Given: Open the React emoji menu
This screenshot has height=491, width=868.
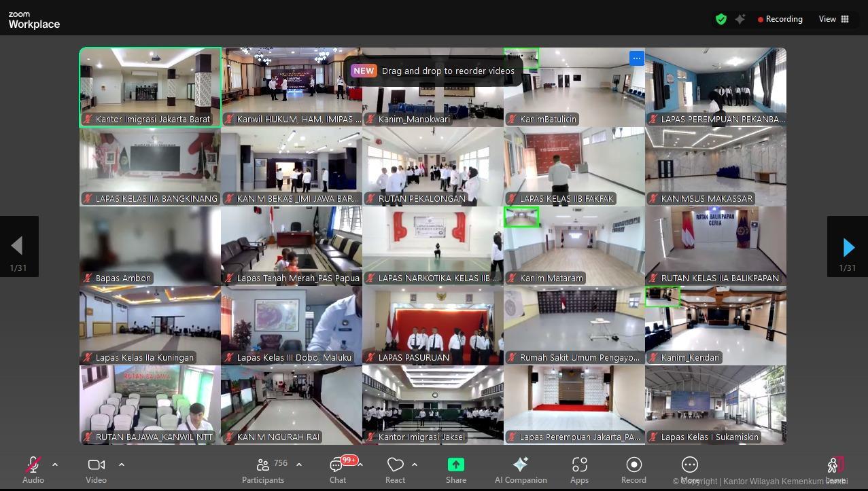Looking at the screenshot, I should point(395,469).
